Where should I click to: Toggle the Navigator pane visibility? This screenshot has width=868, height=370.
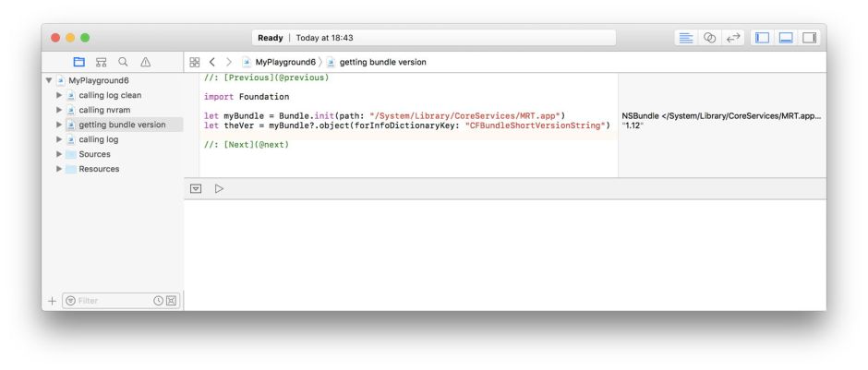coord(762,38)
